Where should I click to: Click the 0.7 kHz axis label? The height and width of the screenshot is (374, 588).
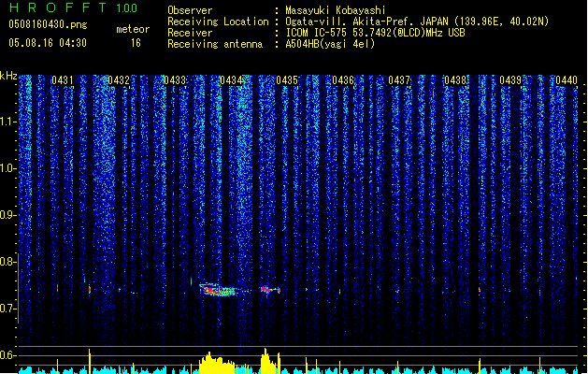(7, 309)
